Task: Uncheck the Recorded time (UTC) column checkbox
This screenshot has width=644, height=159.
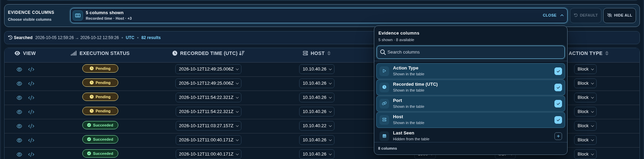Action: coord(558,87)
